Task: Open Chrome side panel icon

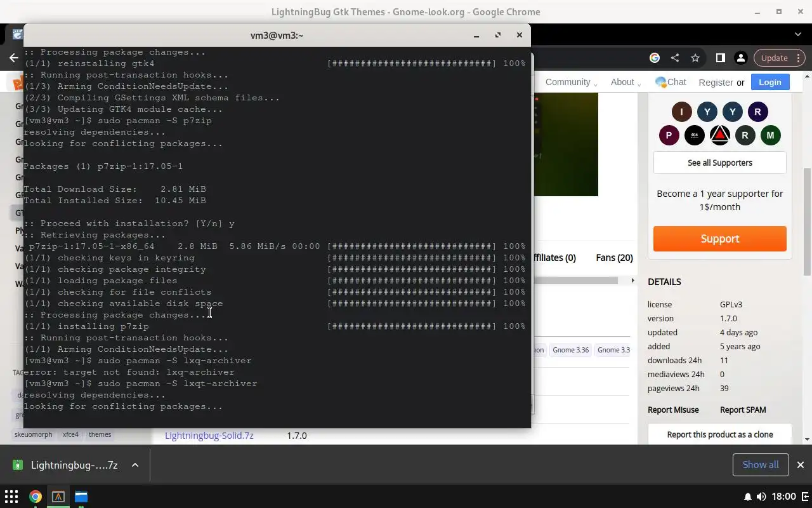Action: pyautogui.click(x=720, y=58)
